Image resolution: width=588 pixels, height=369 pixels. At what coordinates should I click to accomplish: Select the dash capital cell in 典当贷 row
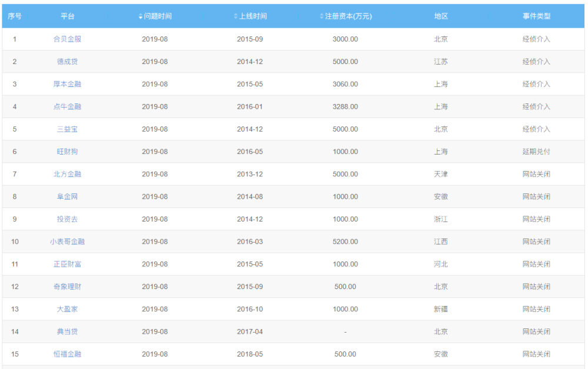tap(345, 332)
